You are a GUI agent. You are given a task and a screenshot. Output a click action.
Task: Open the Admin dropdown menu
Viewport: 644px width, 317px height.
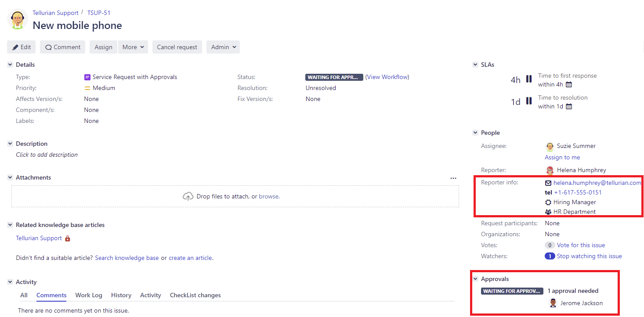[223, 47]
